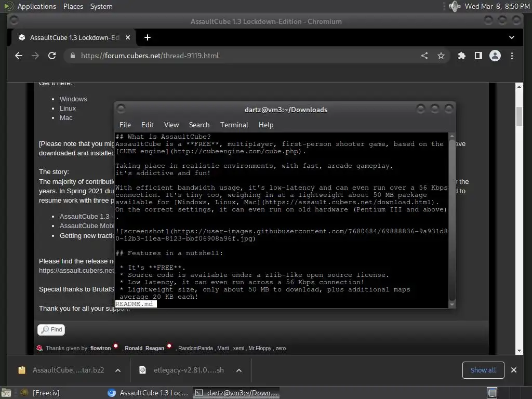Open the Places menu

[73, 6]
